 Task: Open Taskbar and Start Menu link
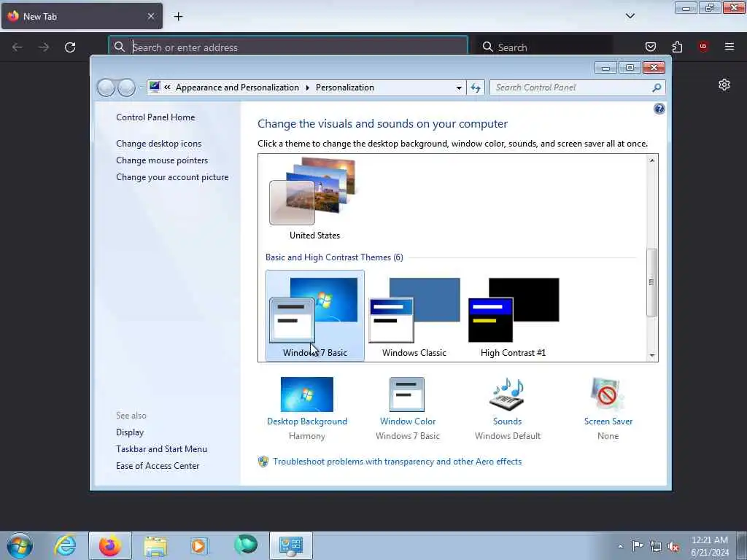[x=161, y=449]
